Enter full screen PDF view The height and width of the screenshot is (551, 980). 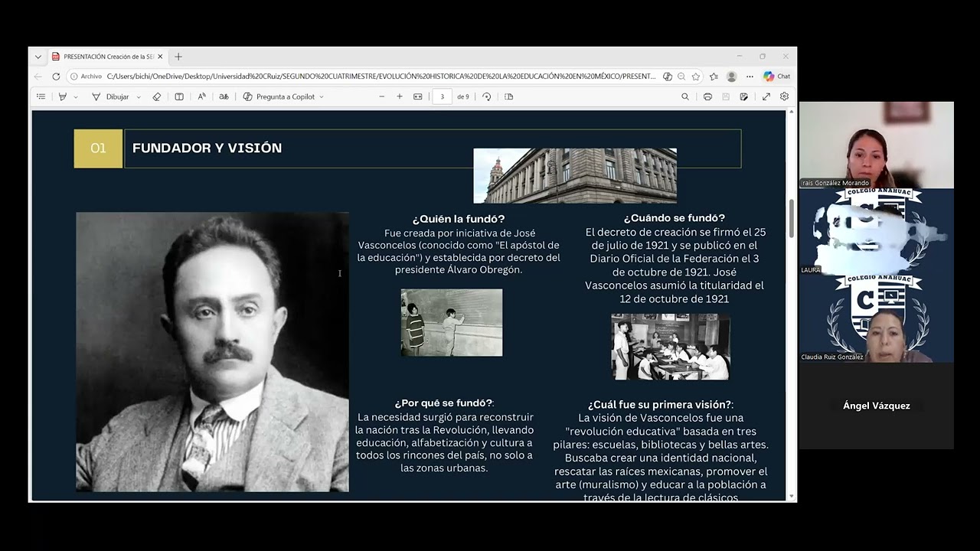point(766,96)
